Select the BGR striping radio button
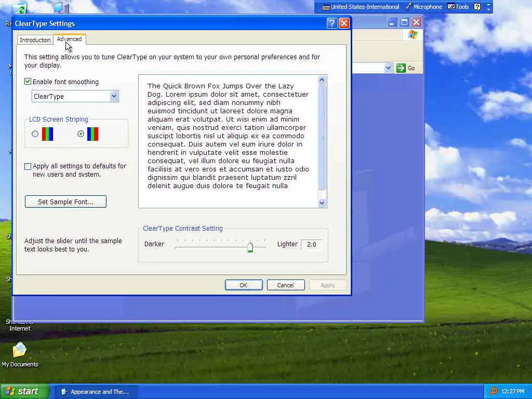Screen dimensions: 532x399 pos(81,134)
